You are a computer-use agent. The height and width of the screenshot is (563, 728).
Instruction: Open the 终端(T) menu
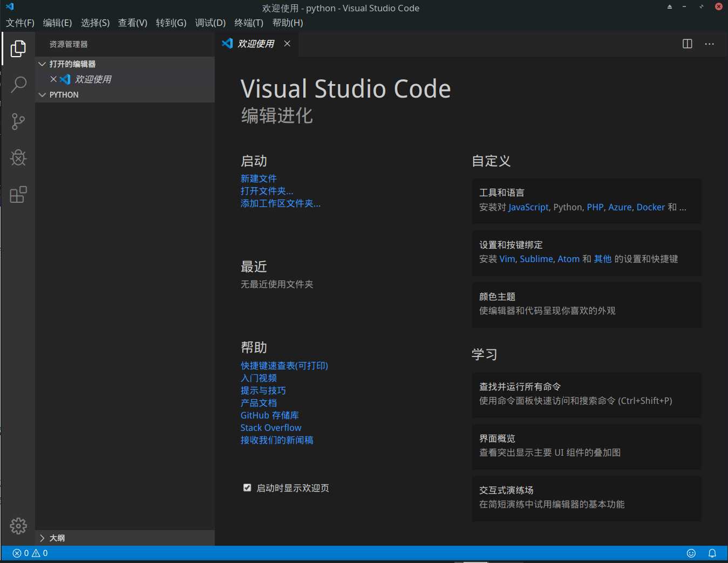point(249,23)
